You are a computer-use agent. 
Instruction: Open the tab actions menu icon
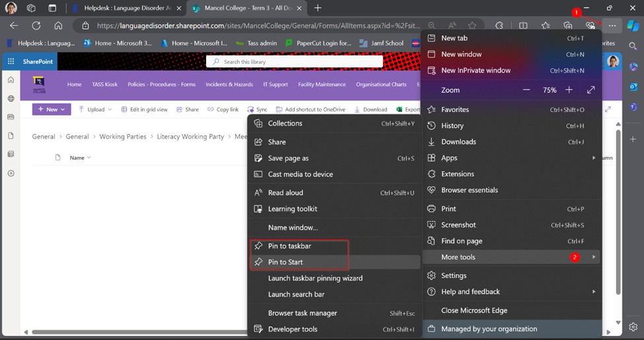[x=52, y=8]
